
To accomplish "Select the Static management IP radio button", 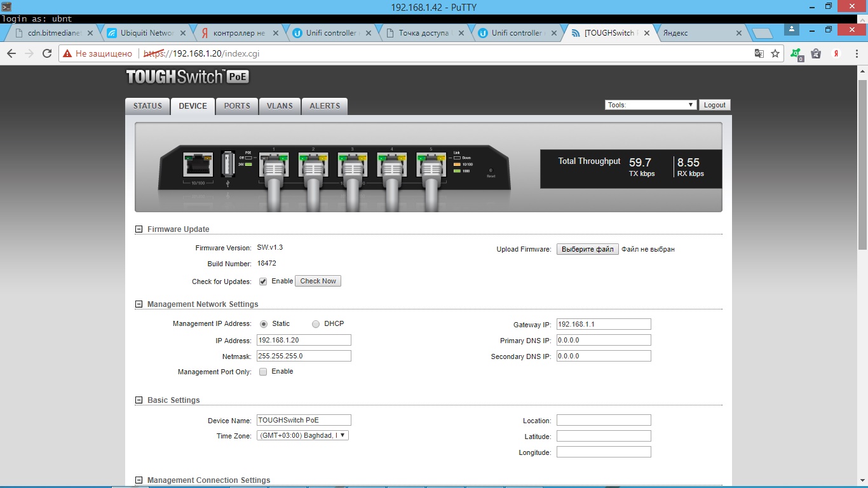I will point(264,324).
